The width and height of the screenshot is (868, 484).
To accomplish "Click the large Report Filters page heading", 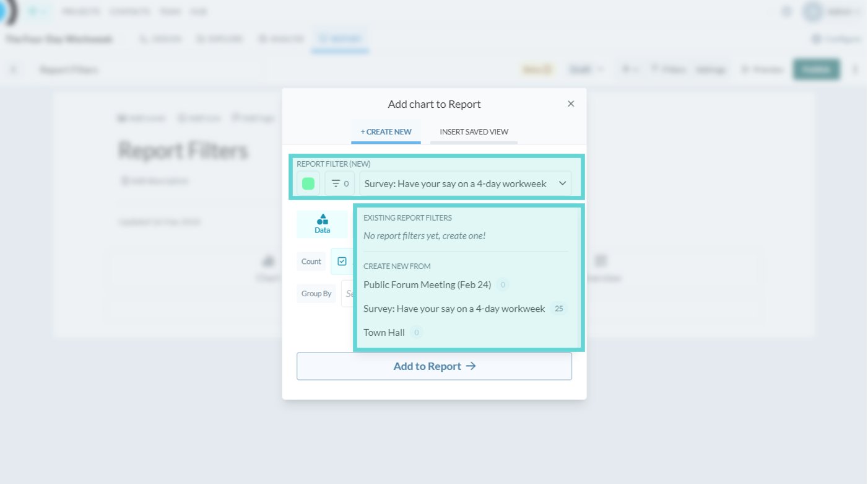I will [x=183, y=151].
